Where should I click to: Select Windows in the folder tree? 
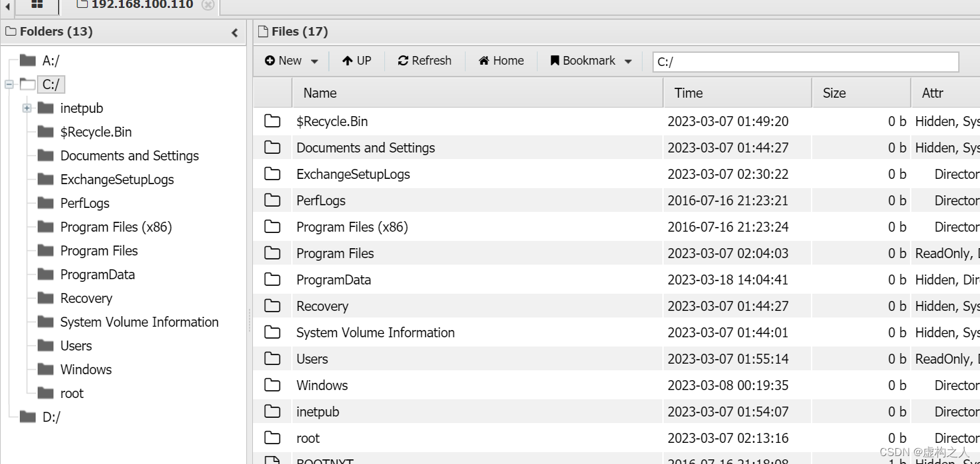click(x=86, y=370)
